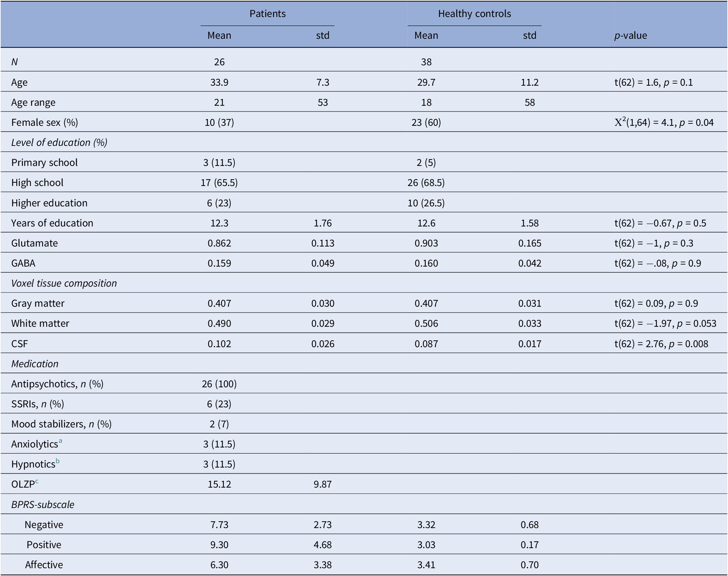
Task: Click footnote marker b beside Hypnotics
Action: [57, 461]
